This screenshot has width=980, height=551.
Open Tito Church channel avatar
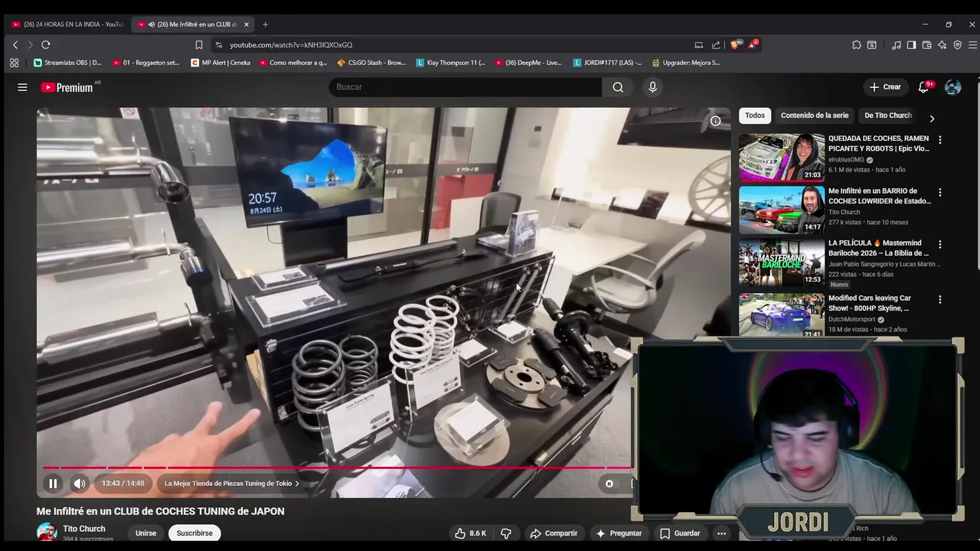pos(47,533)
